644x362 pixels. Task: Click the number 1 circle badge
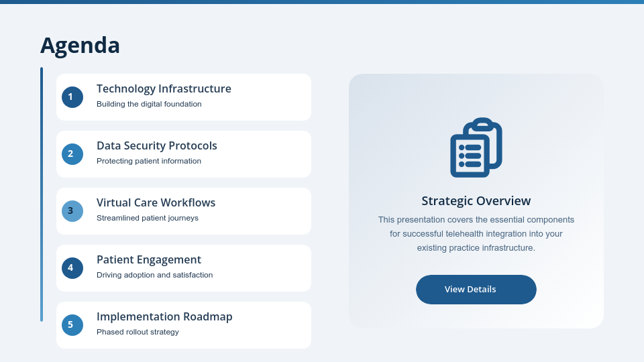[72, 97]
